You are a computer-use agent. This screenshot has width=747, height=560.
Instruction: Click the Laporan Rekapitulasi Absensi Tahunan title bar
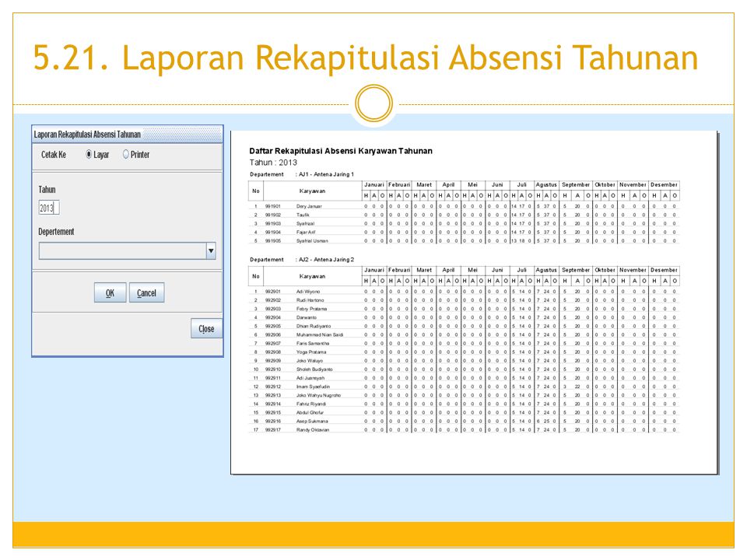pos(87,134)
